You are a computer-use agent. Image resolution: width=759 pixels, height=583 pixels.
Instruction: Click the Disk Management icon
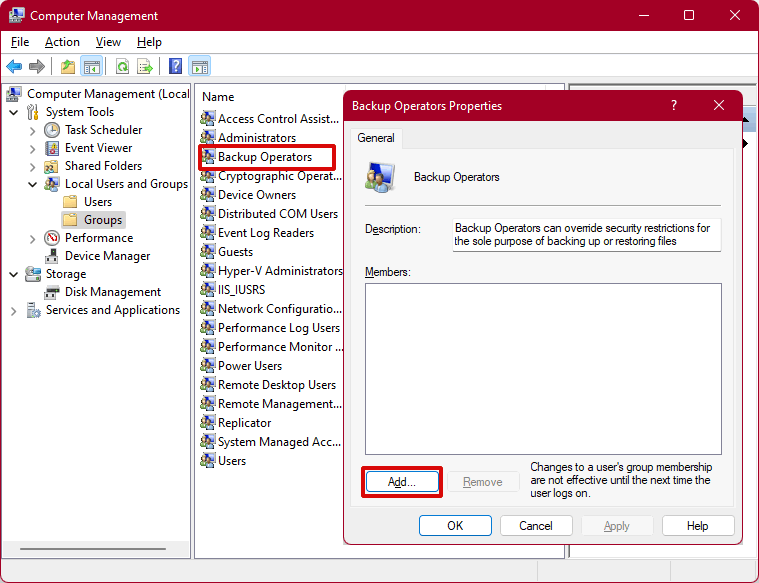(52, 292)
